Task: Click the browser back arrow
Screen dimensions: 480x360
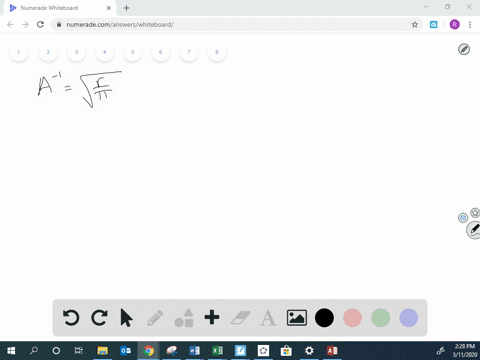Action: pyautogui.click(x=10, y=24)
